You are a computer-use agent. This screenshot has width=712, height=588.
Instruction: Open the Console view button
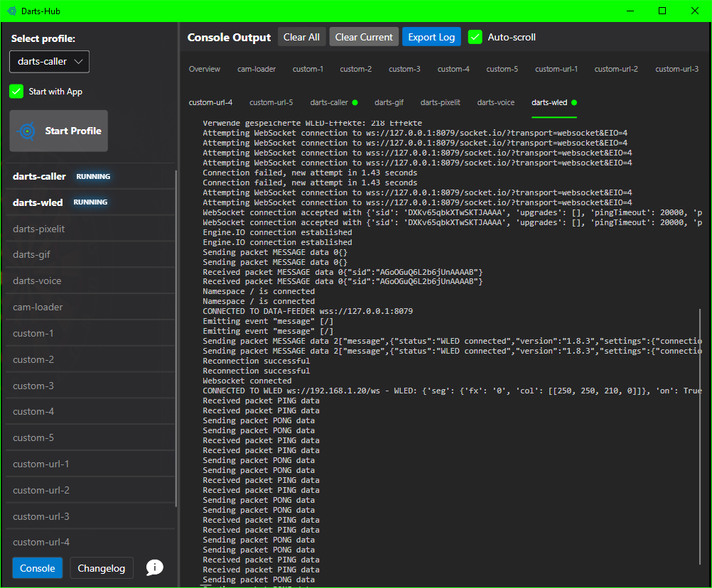coord(37,568)
